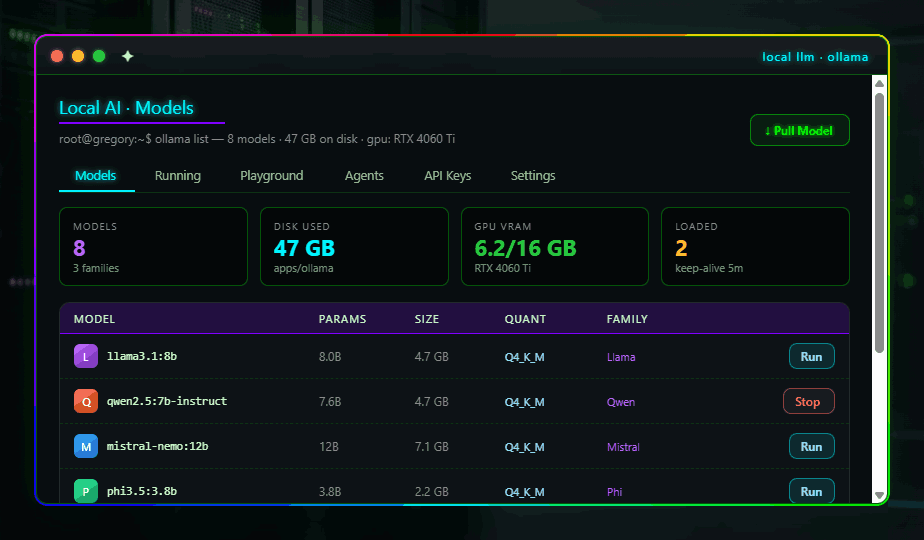The height and width of the screenshot is (540, 924).
Task: Click the green maximize window dot
Action: point(99,56)
